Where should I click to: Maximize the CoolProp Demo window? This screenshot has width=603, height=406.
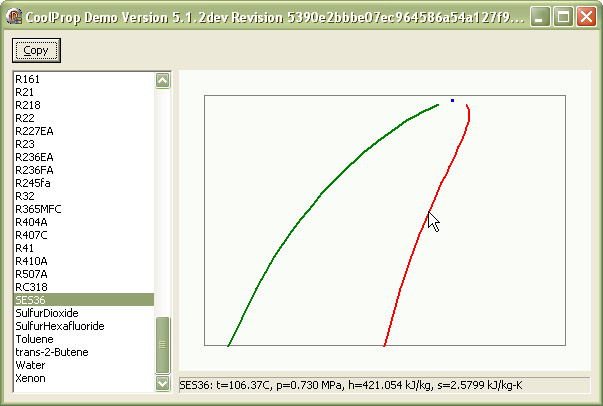(563, 17)
